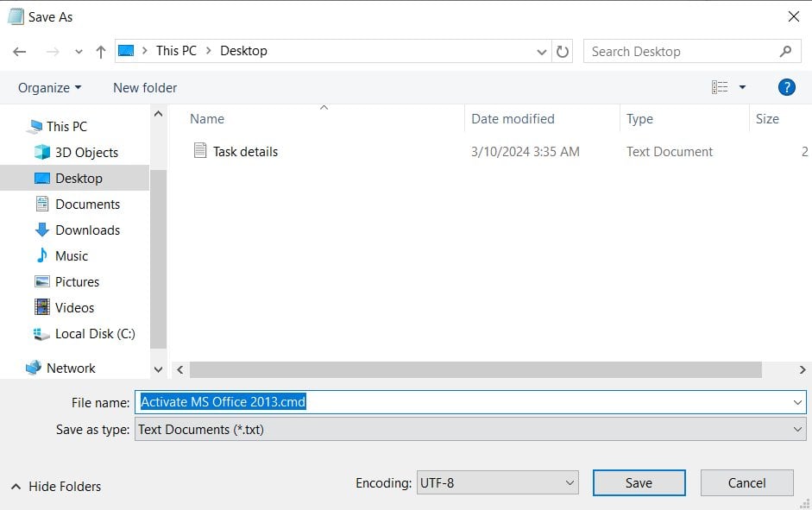Click the Cancel button
This screenshot has width=812, height=510.
[x=746, y=482]
